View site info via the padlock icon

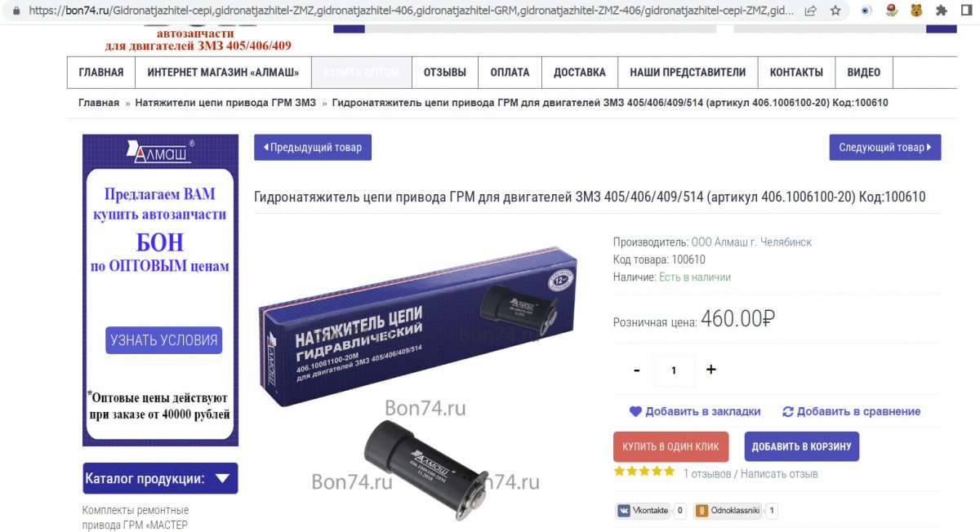(16, 11)
